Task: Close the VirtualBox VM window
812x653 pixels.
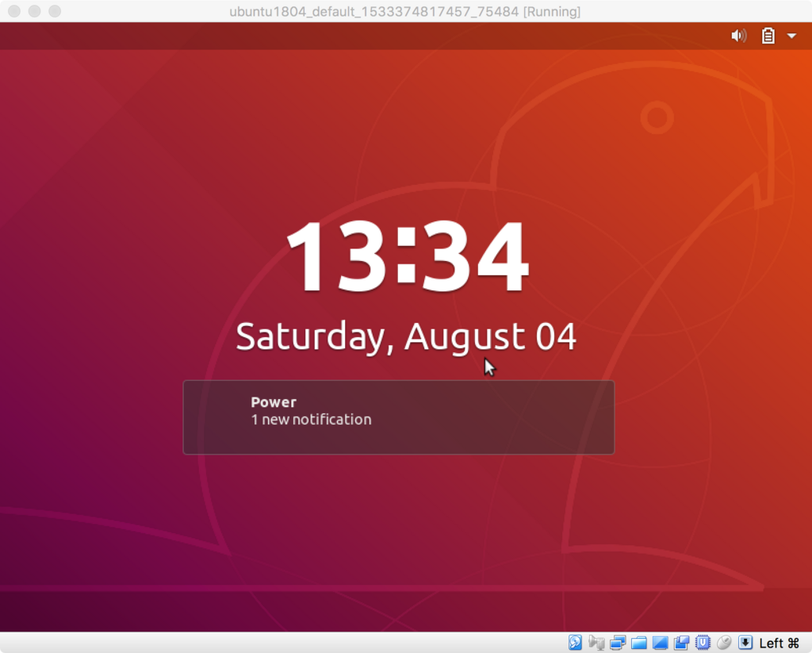Action: 14,11
